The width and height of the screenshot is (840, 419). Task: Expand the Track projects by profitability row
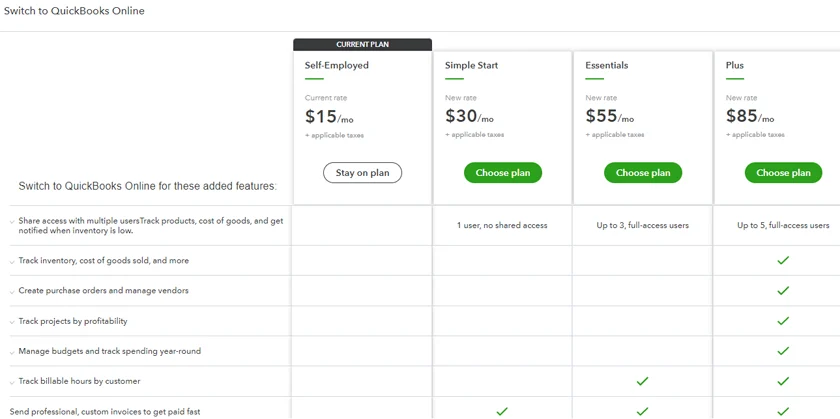[x=12, y=322]
